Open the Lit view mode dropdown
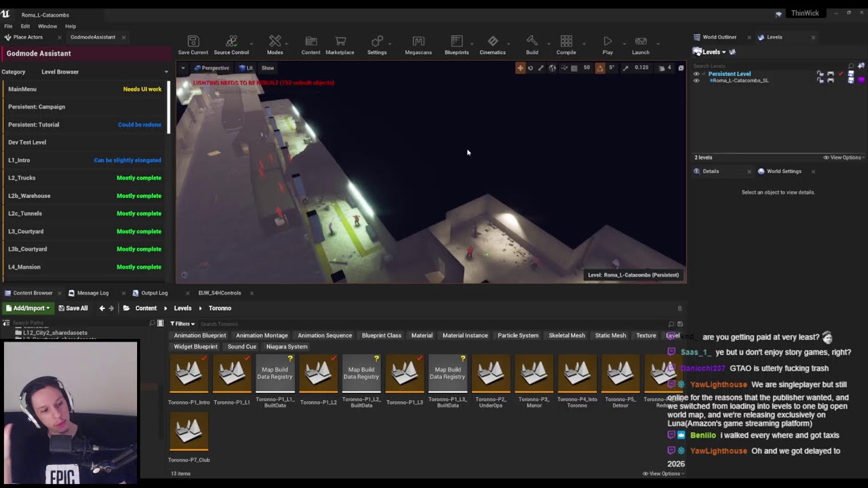 (246, 68)
